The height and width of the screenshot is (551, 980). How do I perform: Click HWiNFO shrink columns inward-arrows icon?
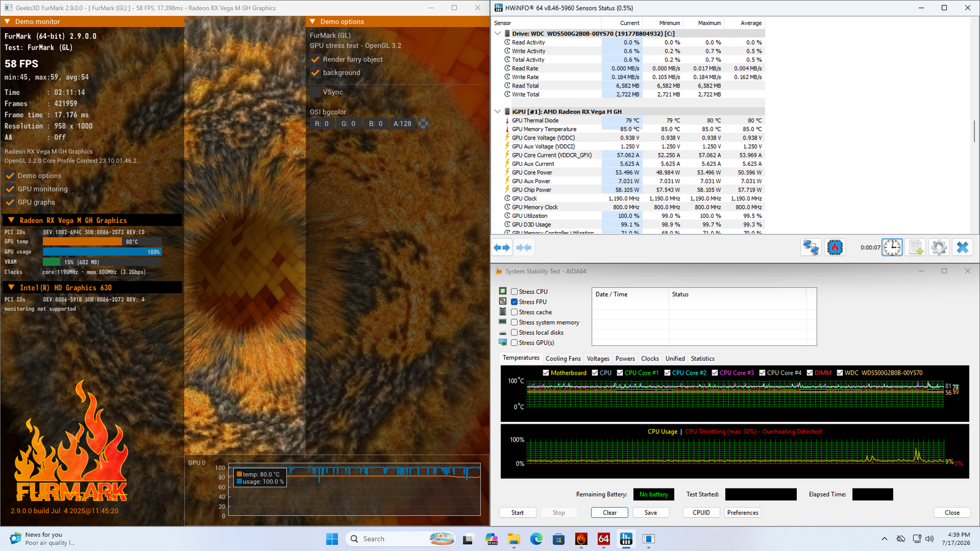click(x=524, y=247)
